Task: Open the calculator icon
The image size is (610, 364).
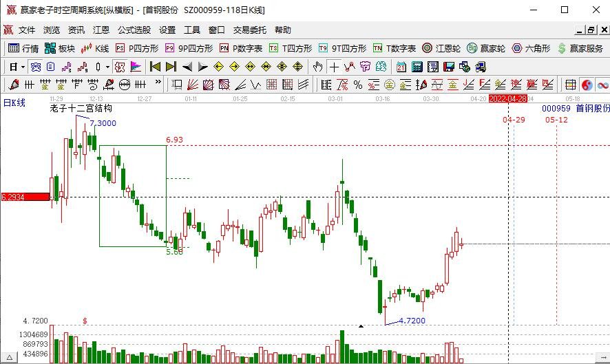Action: [x=417, y=67]
